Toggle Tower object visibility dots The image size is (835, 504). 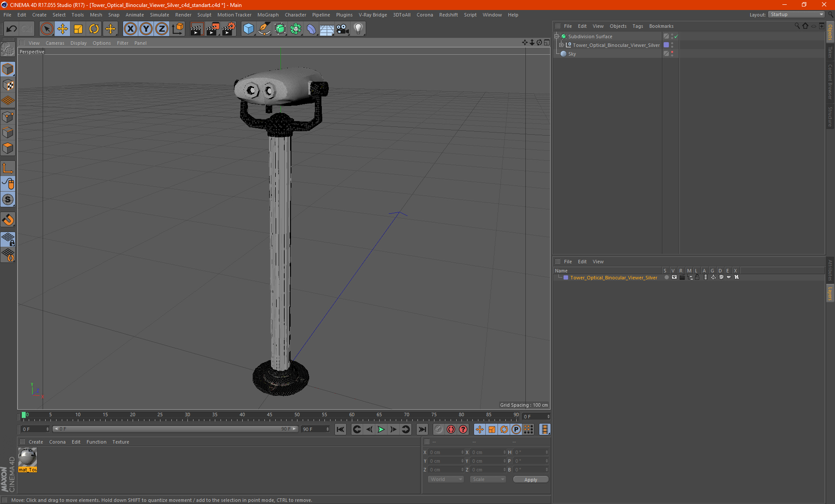coord(672,45)
